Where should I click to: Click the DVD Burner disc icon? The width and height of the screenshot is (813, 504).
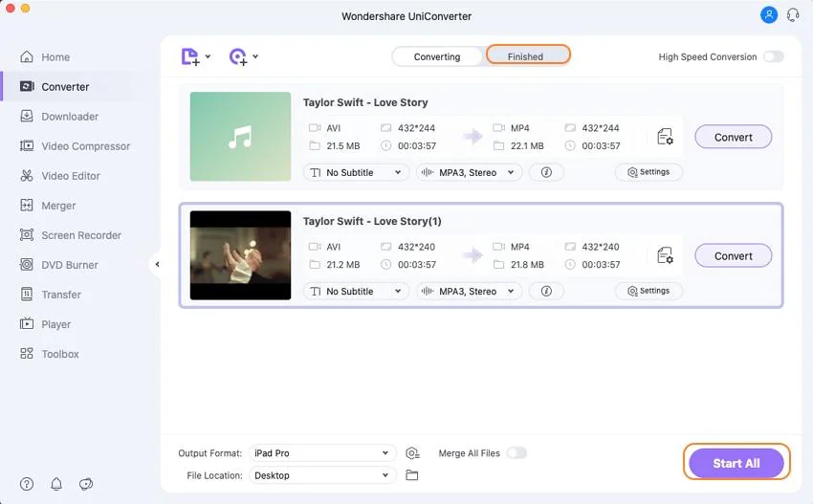[27, 265]
